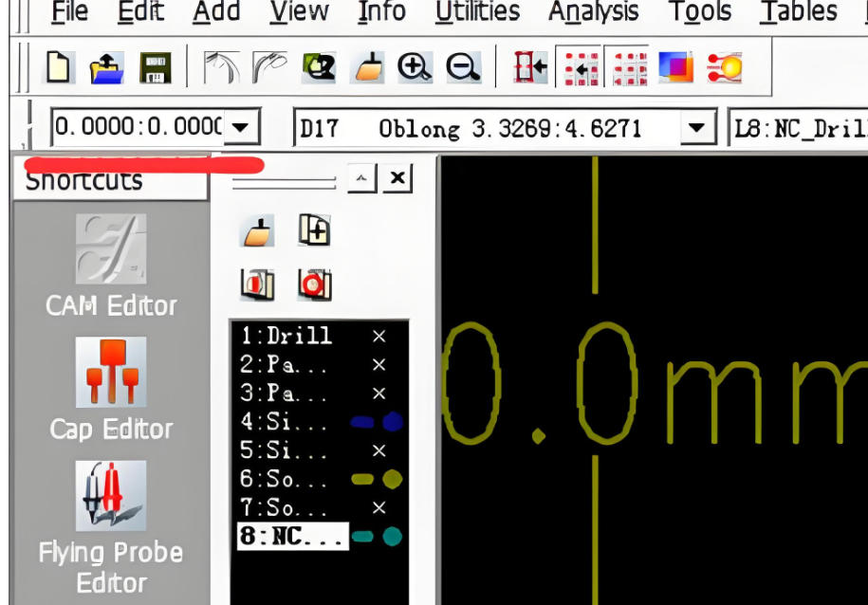Select the Zoom In magnifier
The image size is (868, 605).
point(415,68)
